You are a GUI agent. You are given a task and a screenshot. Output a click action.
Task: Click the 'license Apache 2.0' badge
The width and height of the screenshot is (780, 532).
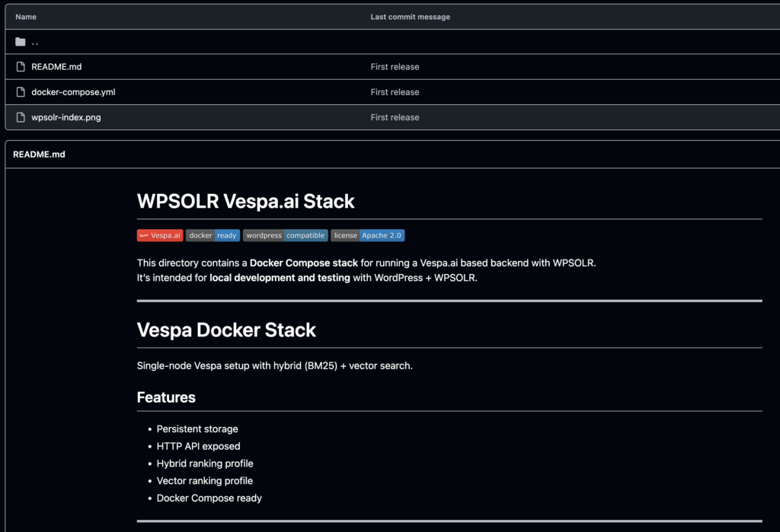tap(368, 236)
